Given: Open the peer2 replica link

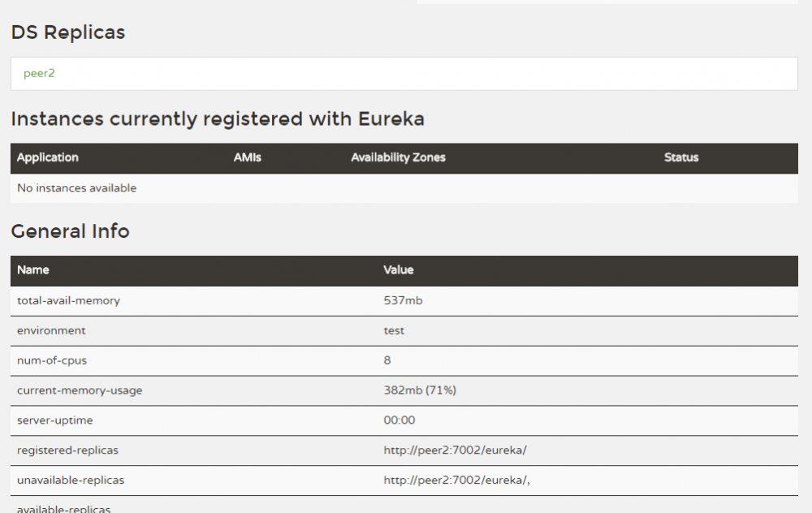Looking at the screenshot, I should point(39,73).
